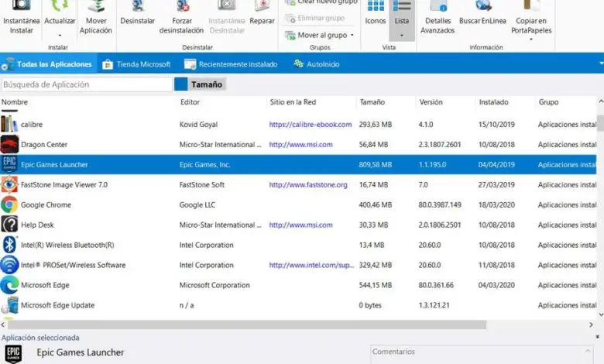Open the Copiar en PortaPapeles dropdown arrow

point(531,39)
